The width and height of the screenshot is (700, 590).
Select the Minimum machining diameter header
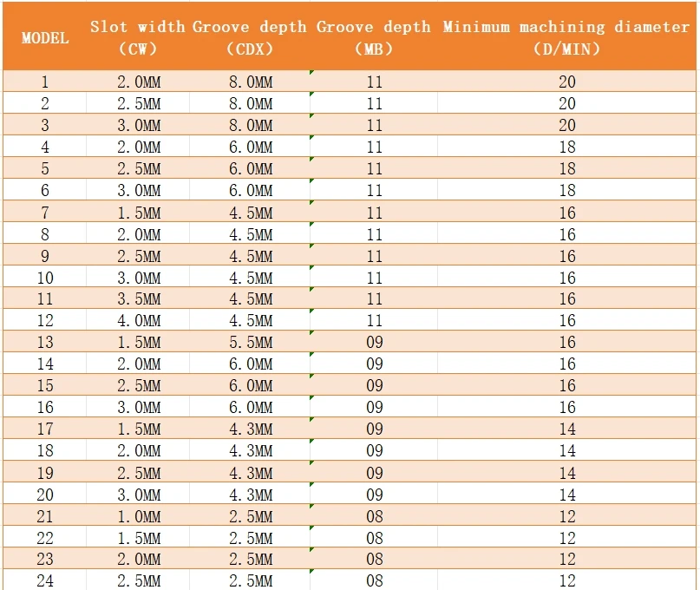click(566, 37)
